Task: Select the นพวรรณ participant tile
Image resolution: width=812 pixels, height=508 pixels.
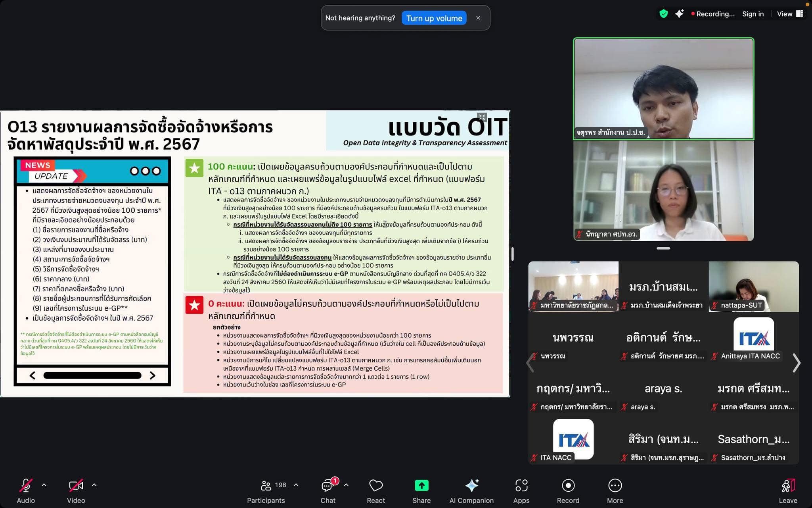Action: [x=573, y=337]
